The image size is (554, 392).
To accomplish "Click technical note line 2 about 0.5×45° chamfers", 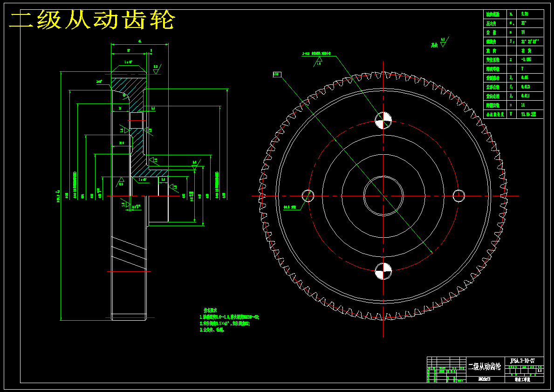I will (x=225, y=323).
